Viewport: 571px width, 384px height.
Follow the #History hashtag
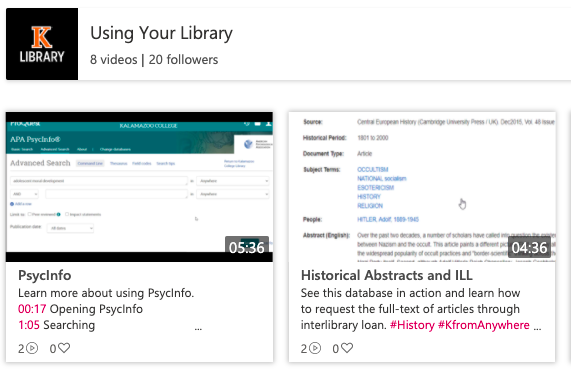pos(412,325)
